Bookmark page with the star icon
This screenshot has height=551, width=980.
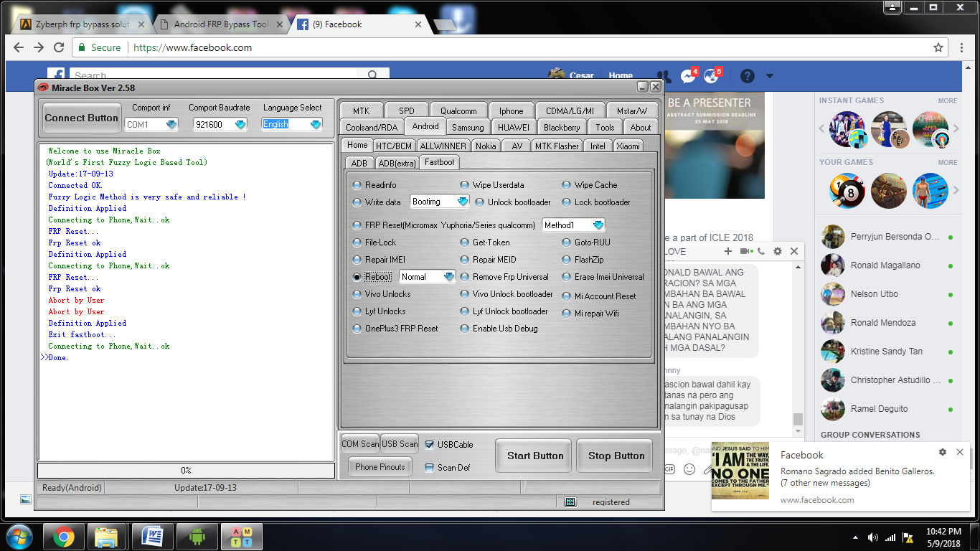tap(938, 47)
